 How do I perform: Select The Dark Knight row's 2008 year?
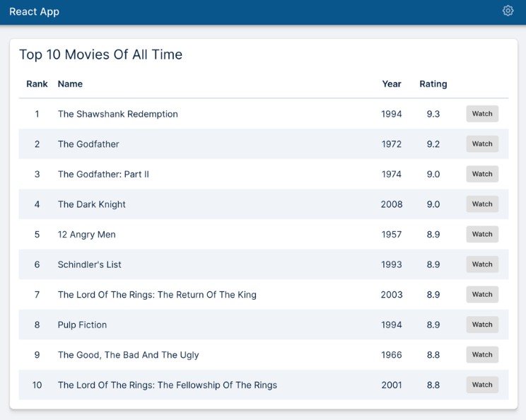391,204
